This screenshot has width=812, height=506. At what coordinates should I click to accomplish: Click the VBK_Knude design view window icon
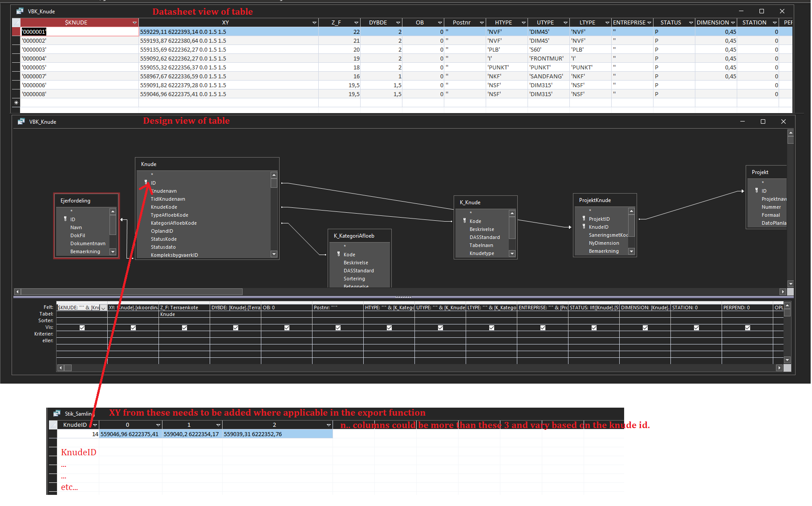point(21,121)
